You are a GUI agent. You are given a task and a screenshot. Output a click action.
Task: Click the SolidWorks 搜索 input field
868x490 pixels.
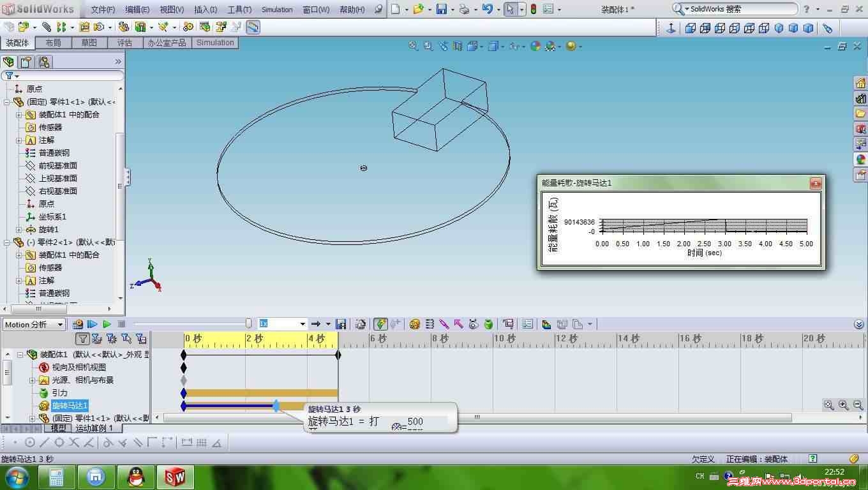coord(742,9)
